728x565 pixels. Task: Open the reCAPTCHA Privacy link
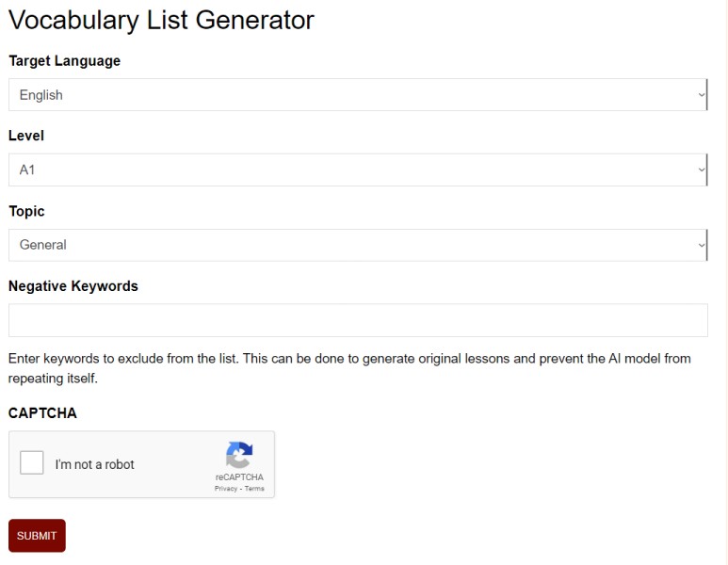click(226, 489)
